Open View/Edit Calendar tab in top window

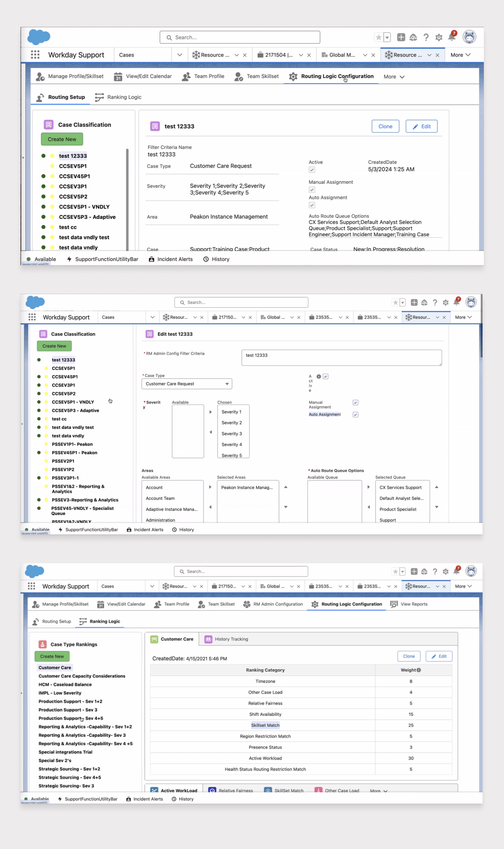click(x=143, y=77)
